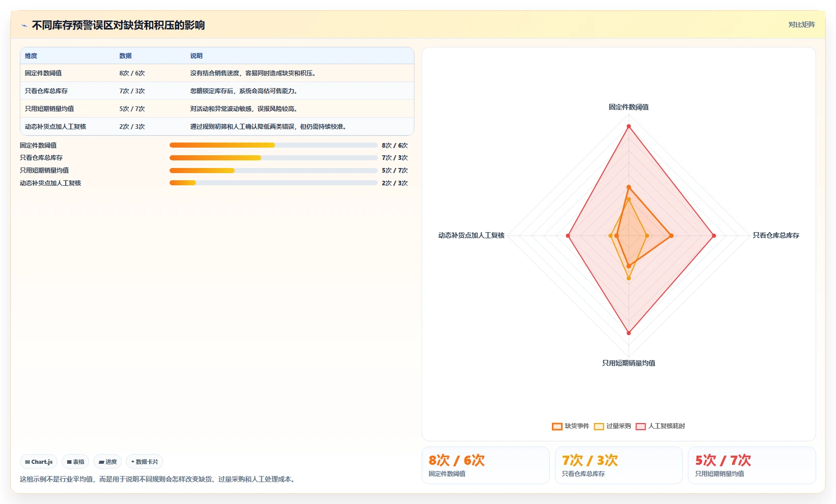Click the 进度 chip
Image resolution: width=836 pixels, height=504 pixels.
pos(107,462)
